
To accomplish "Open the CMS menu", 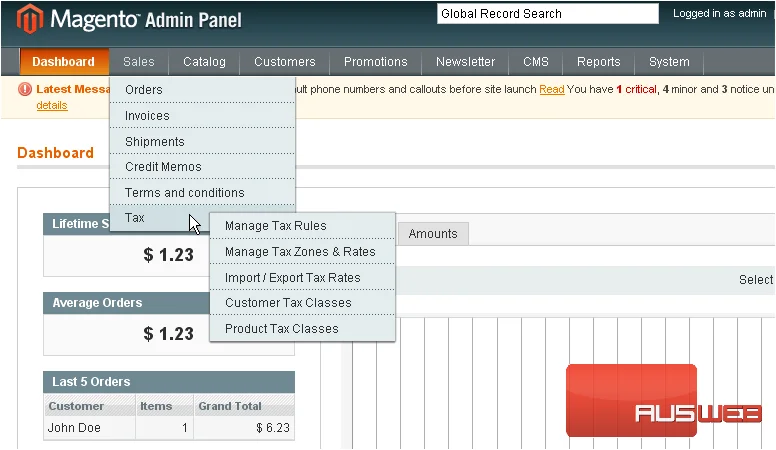I will click(535, 62).
